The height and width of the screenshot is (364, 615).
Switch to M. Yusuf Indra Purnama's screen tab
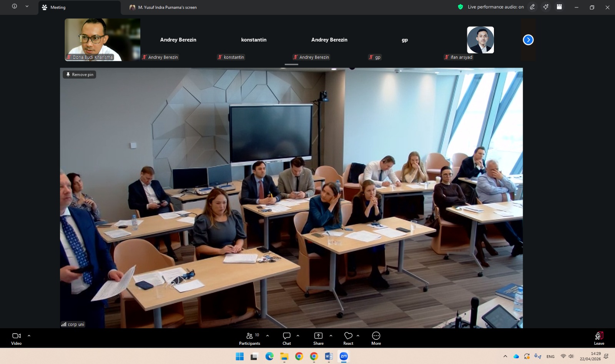167,7
